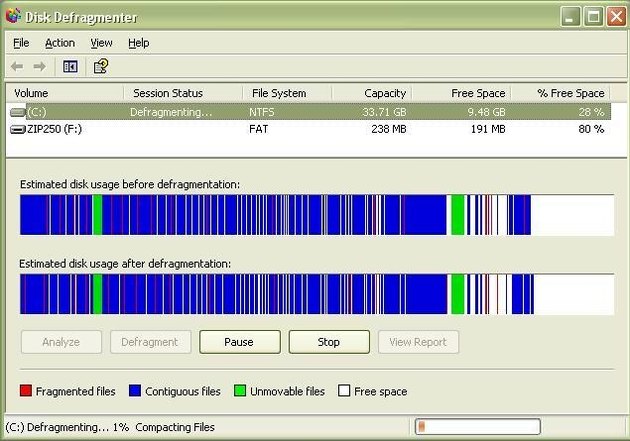Click the '80 %' free space cell

[591, 129]
